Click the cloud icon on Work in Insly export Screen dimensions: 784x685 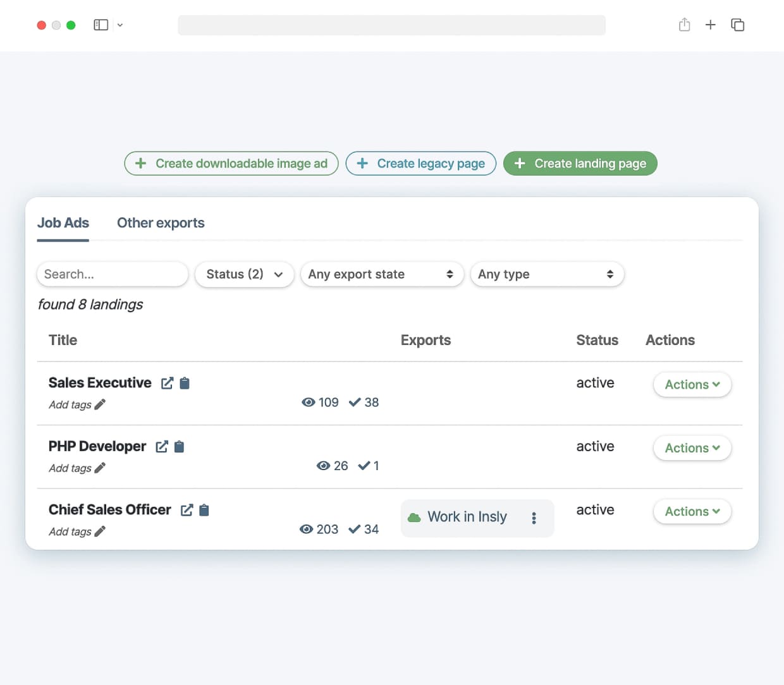point(415,517)
